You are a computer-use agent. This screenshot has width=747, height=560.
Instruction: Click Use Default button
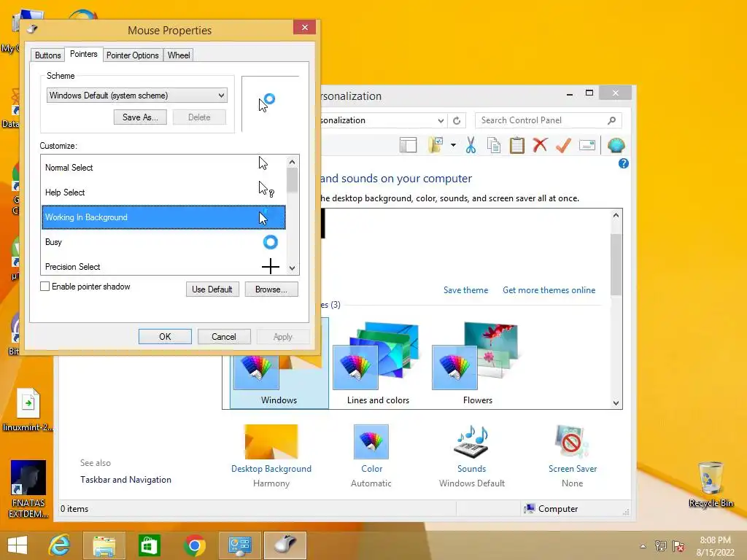click(x=212, y=289)
